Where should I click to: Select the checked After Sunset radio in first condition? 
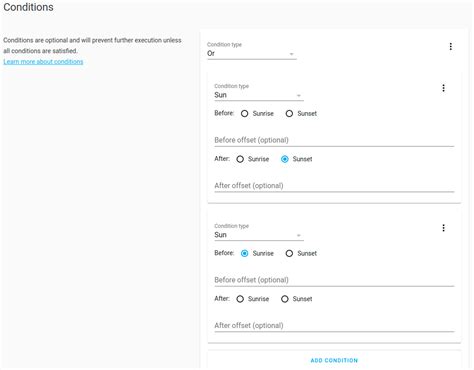tap(285, 159)
